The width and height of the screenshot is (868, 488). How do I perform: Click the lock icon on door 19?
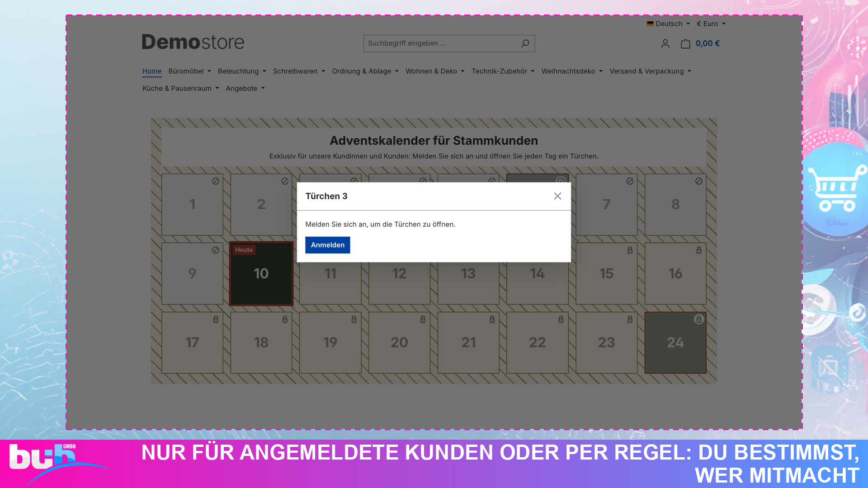point(354,319)
